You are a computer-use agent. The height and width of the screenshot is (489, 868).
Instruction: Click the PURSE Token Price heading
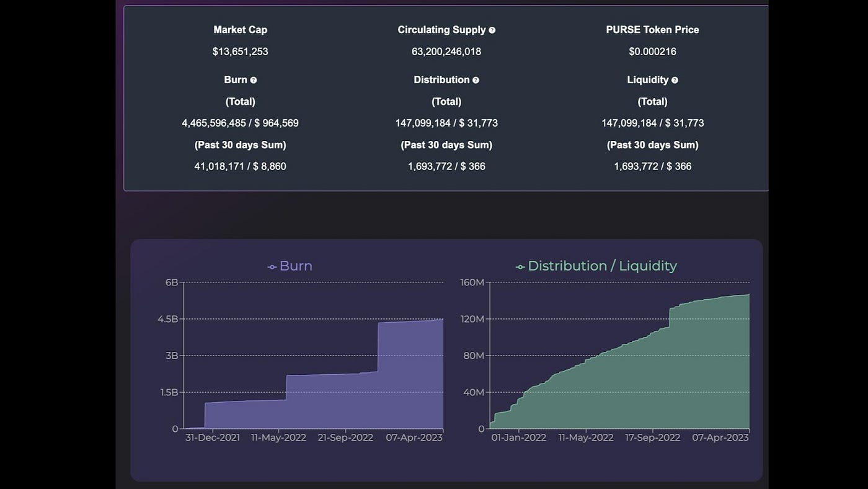(652, 30)
